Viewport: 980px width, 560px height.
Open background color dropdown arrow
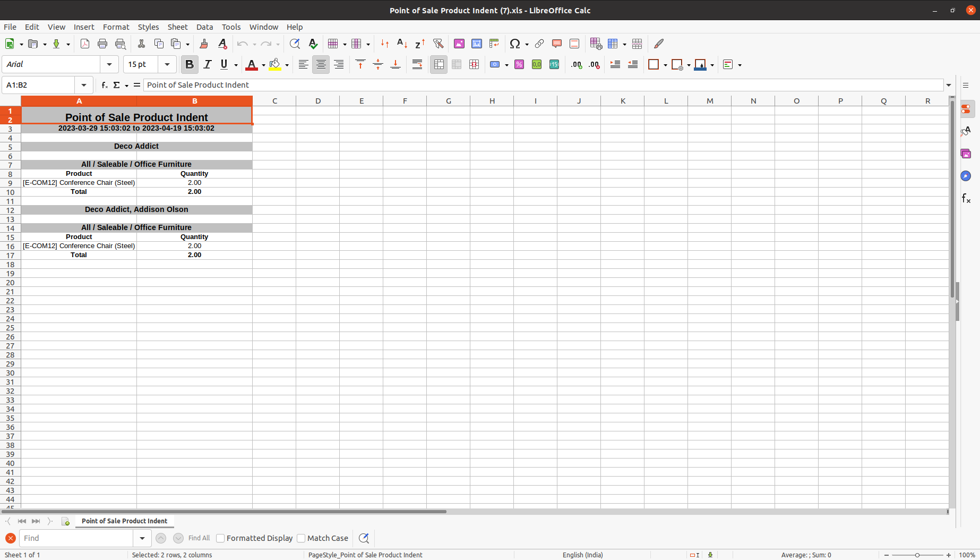pyautogui.click(x=287, y=65)
